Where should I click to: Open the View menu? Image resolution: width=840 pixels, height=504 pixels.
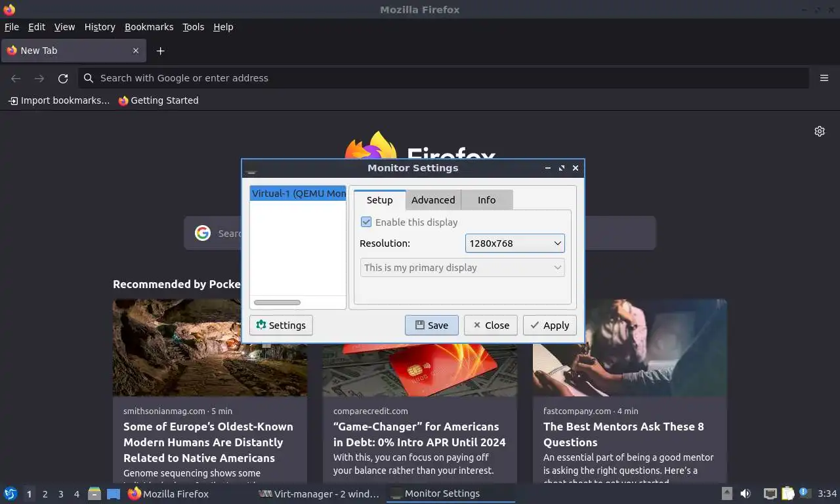(64, 27)
